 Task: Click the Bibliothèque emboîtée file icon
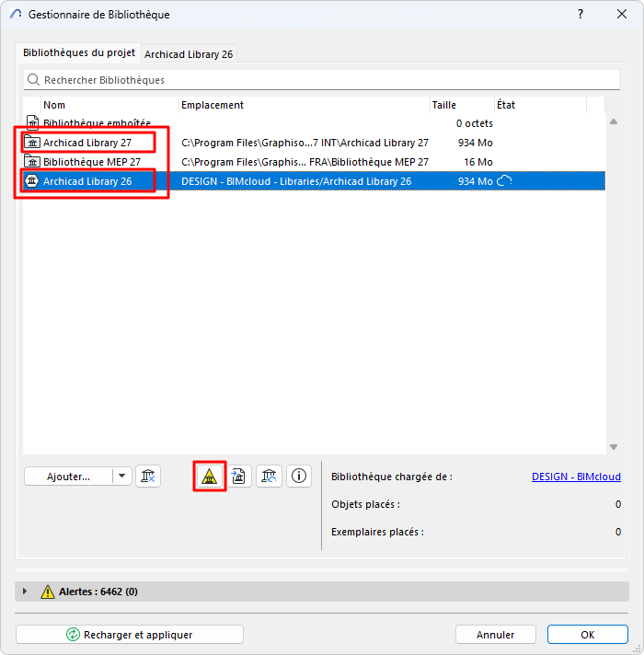pos(32,123)
